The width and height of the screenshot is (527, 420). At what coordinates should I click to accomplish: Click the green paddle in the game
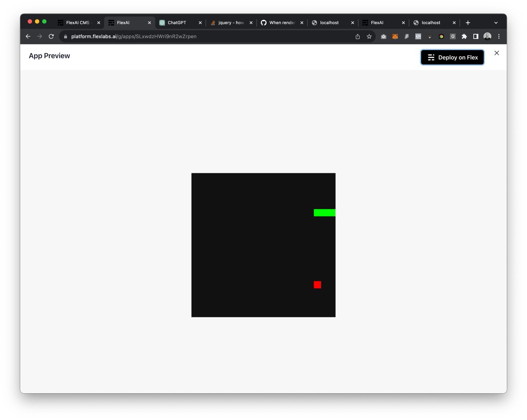tap(324, 212)
